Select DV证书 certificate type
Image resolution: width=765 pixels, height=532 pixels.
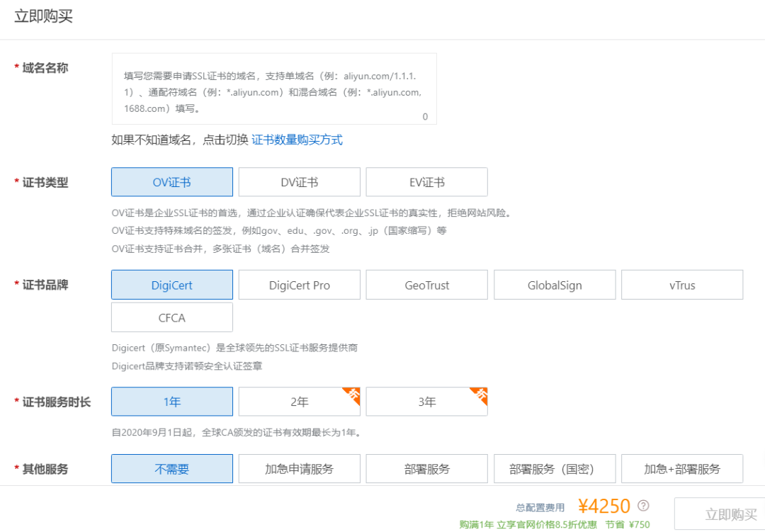[x=299, y=182]
